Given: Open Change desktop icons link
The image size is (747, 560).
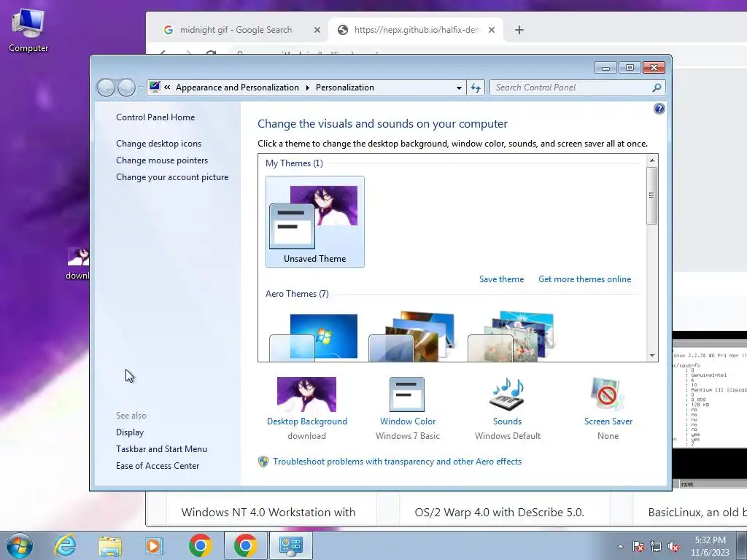Looking at the screenshot, I should click(x=158, y=144).
